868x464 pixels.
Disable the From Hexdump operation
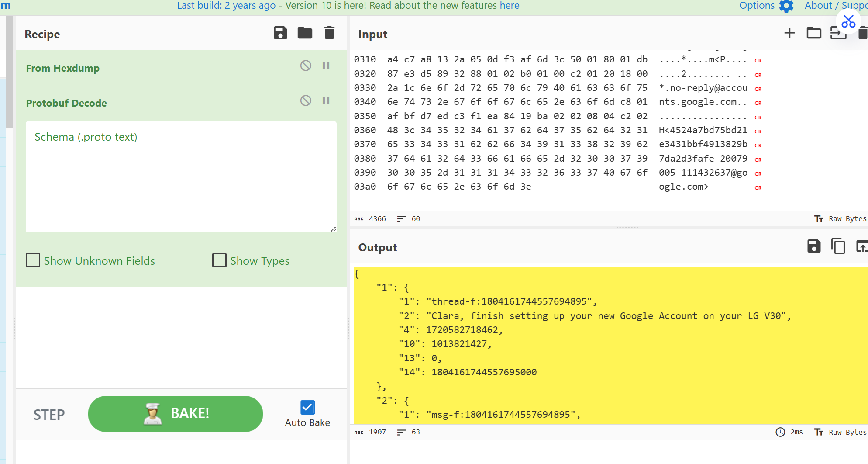tap(306, 66)
